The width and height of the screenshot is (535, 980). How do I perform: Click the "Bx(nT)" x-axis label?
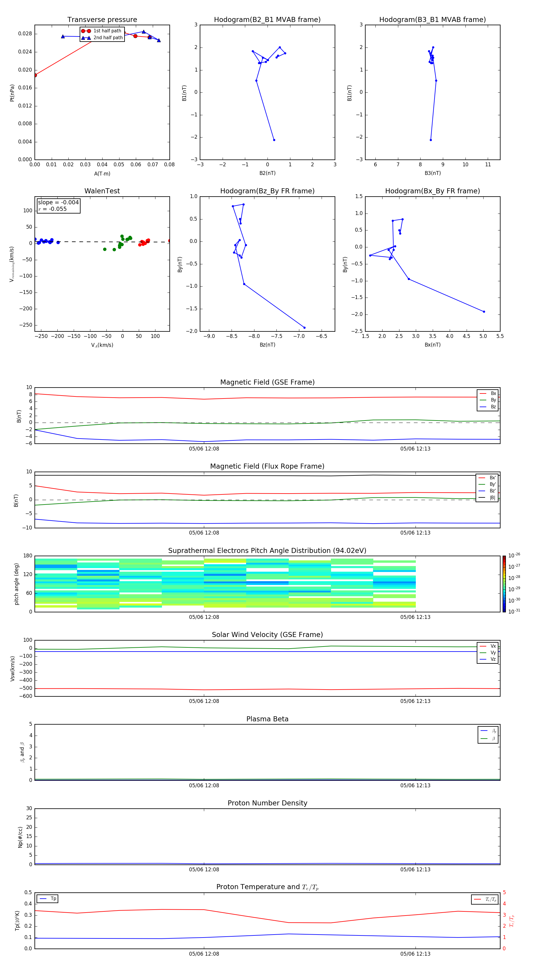(x=432, y=345)
